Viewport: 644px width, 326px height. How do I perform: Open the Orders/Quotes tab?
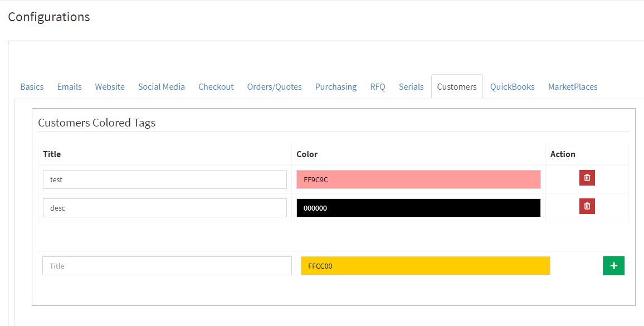pos(274,87)
